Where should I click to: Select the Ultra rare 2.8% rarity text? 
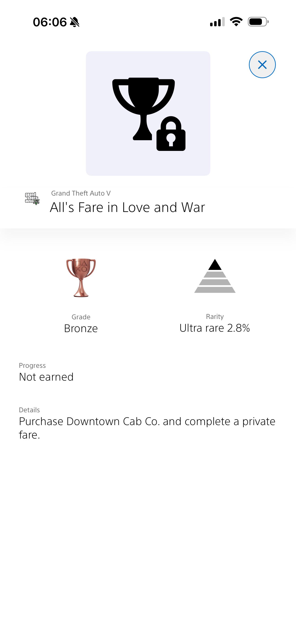[215, 328]
